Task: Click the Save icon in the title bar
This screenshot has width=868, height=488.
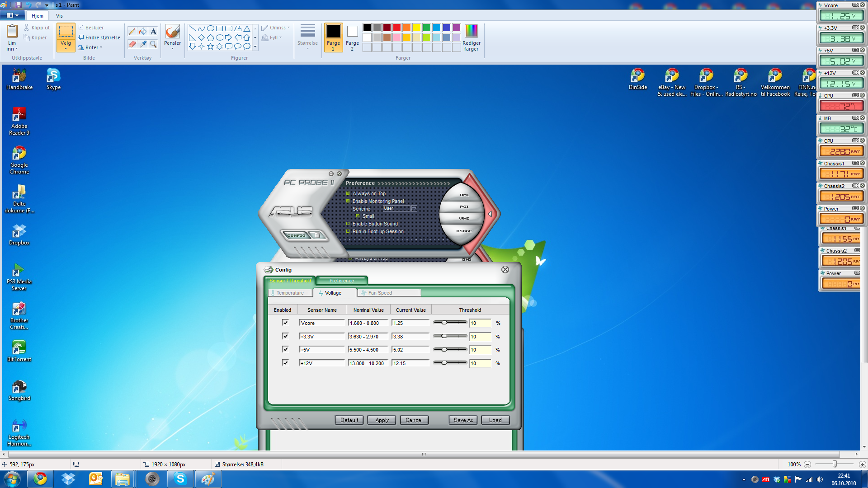Action: (19, 5)
